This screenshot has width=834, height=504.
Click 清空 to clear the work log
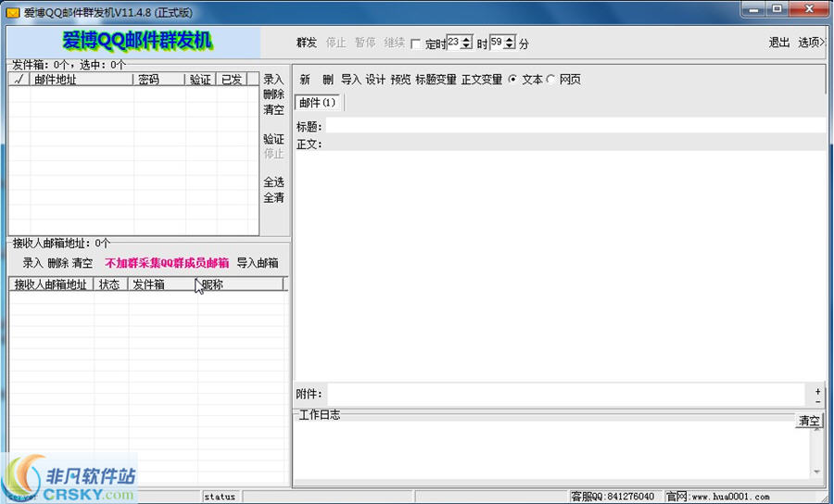(x=809, y=421)
